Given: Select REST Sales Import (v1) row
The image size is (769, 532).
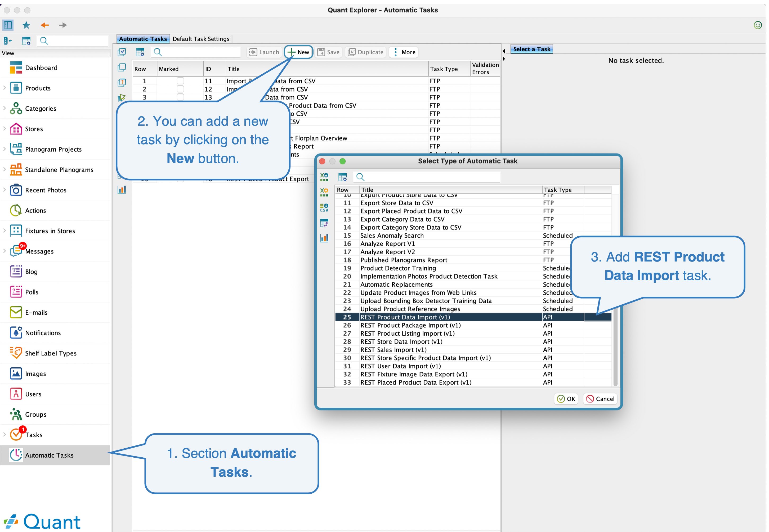Looking at the screenshot, I should coord(473,350).
